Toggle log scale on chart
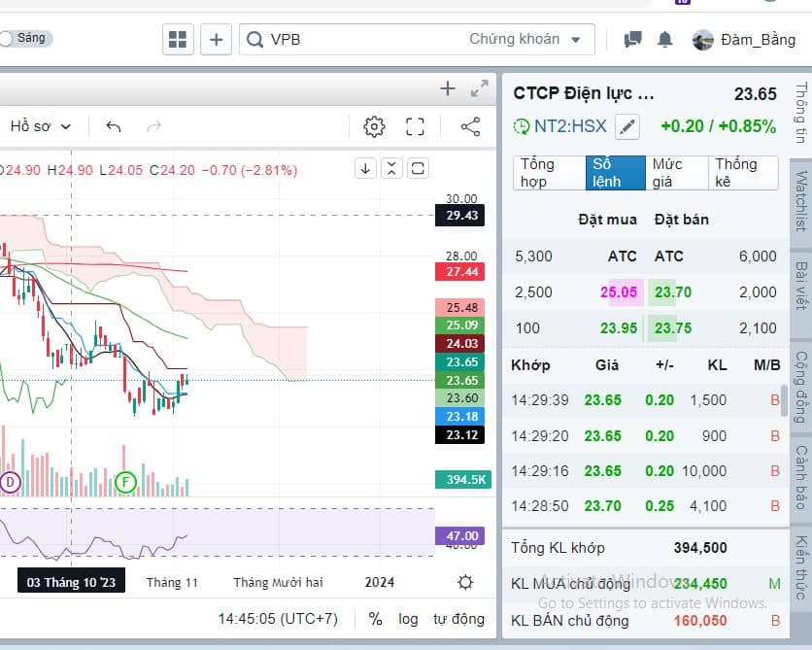 click(x=408, y=619)
